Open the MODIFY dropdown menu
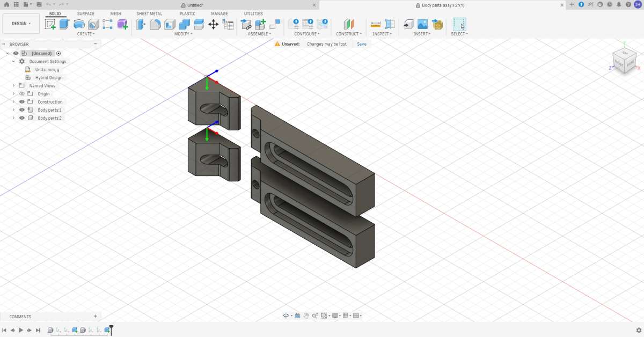The width and height of the screenshot is (644, 337). point(183,34)
